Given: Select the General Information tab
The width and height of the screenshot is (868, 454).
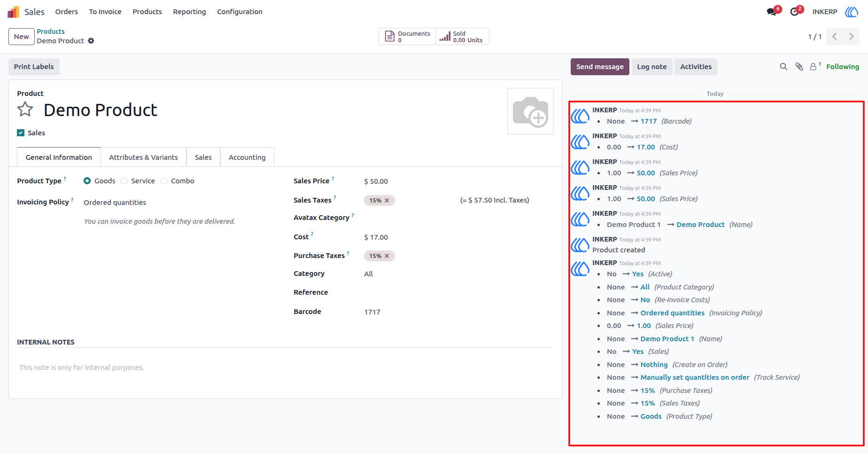Looking at the screenshot, I should click(59, 157).
